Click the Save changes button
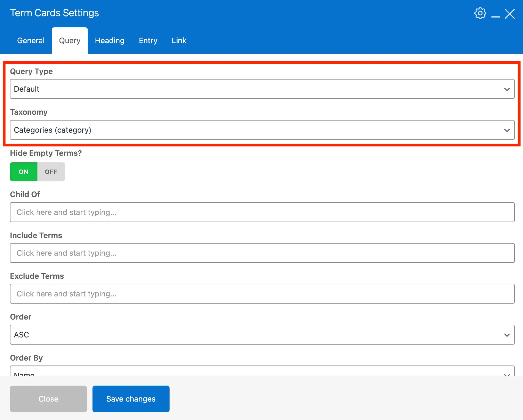 tap(131, 399)
